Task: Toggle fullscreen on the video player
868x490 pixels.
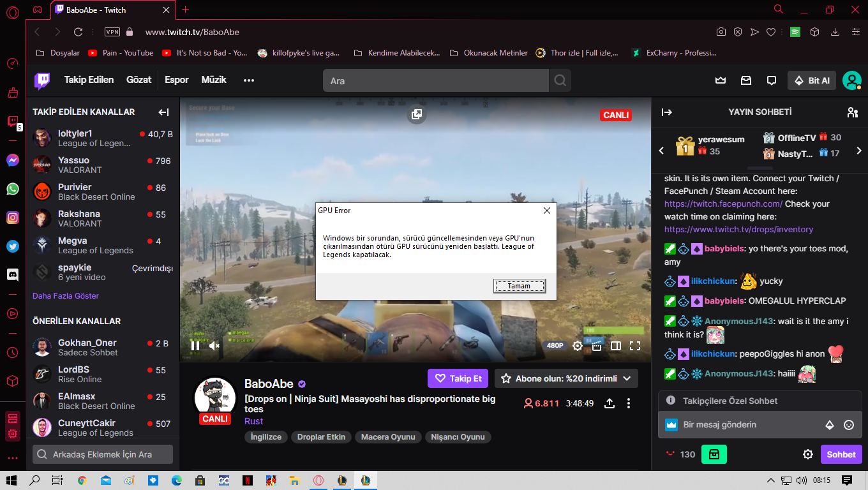Action: point(635,346)
